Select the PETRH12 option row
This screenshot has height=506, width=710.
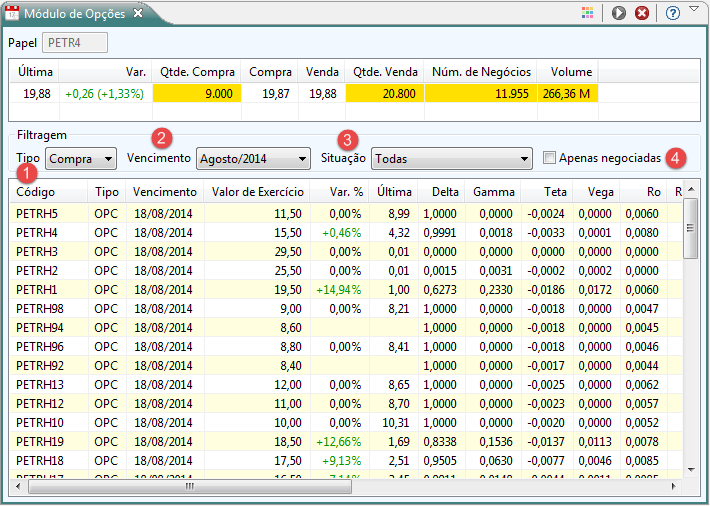click(346, 404)
